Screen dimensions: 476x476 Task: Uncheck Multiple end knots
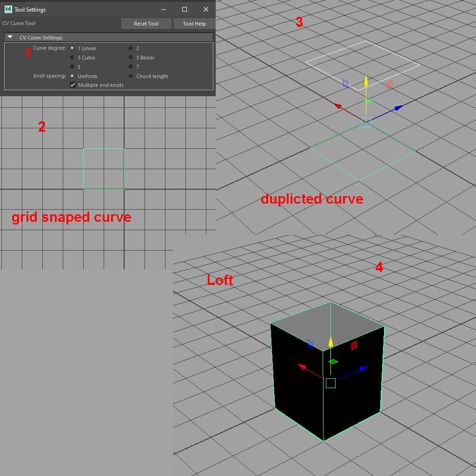(73, 85)
